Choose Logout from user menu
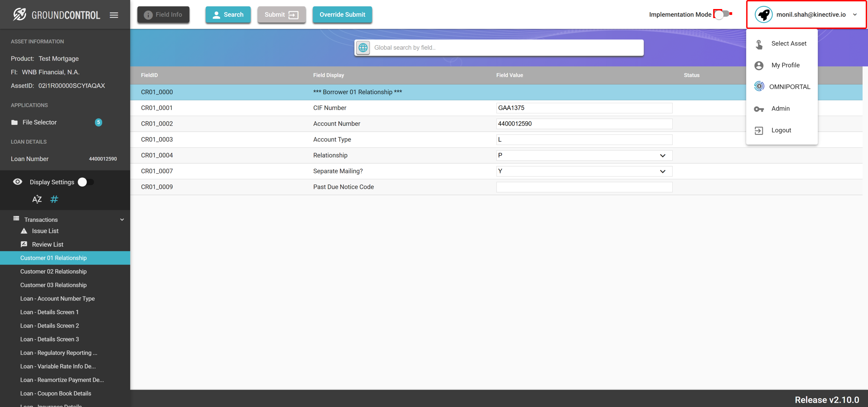Image resolution: width=868 pixels, height=407 pixels. 781,130
